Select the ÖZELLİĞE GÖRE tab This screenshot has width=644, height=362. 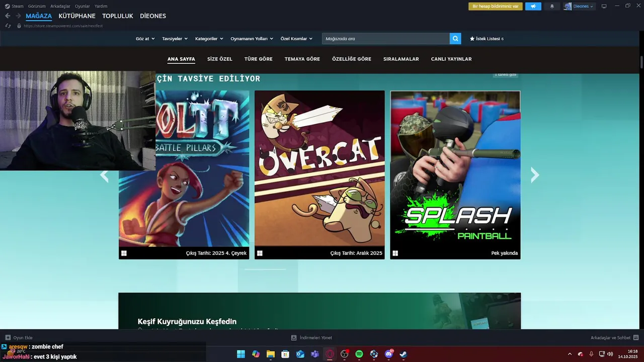click(x=352, y=59)
